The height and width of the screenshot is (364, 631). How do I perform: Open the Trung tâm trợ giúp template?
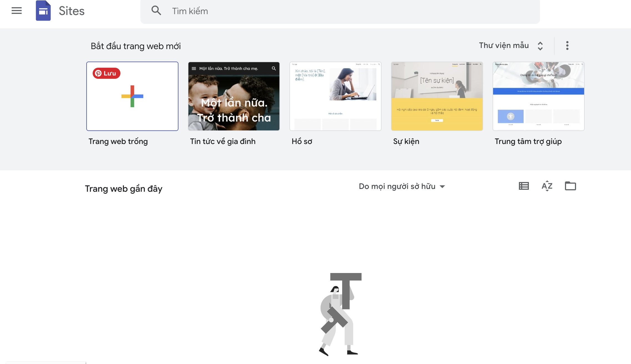click(539, 96)
